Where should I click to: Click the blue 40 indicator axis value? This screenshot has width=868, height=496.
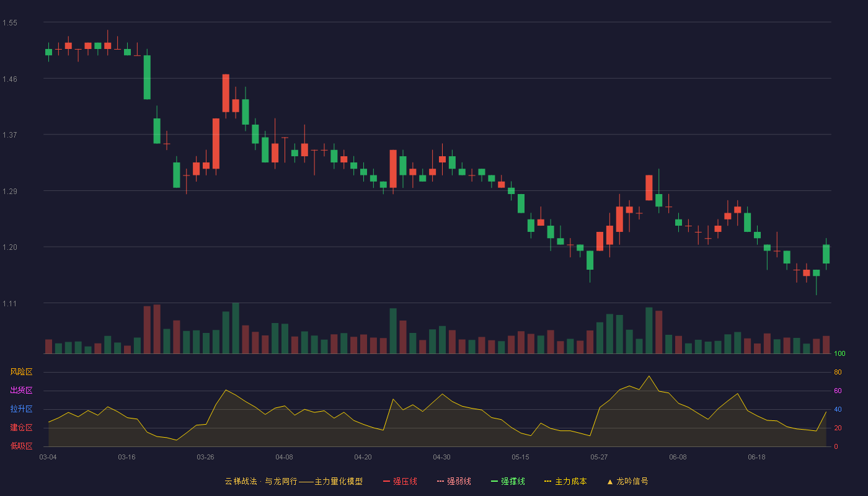point(838,409)
